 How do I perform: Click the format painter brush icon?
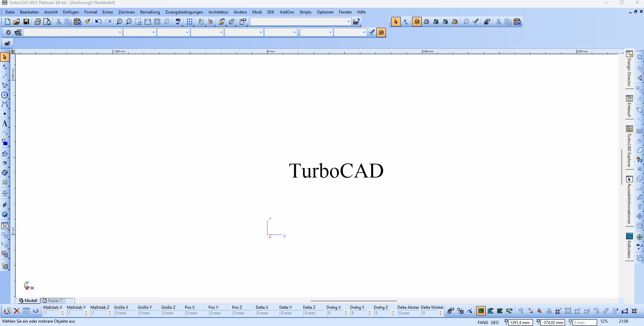(x=87, y=22)
